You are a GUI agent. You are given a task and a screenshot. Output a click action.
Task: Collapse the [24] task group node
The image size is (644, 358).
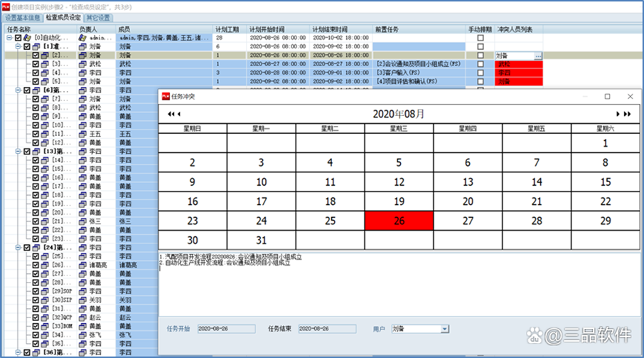tap(18, 247)
